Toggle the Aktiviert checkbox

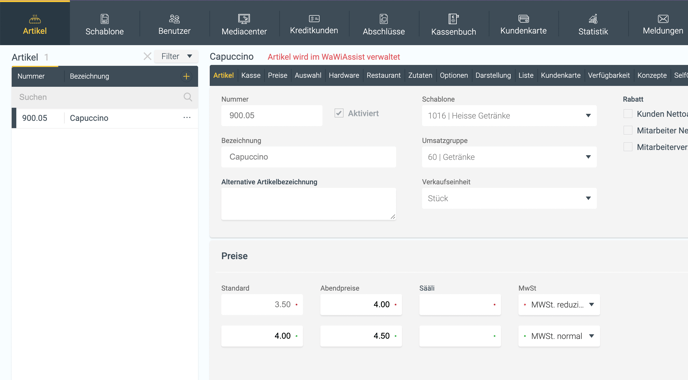(x=339, y=113)
